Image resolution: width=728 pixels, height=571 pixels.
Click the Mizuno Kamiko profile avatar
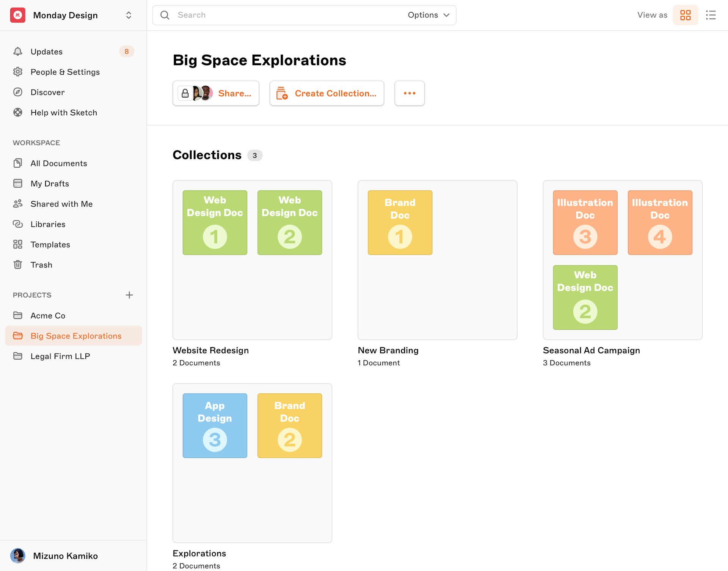point(18,555)
